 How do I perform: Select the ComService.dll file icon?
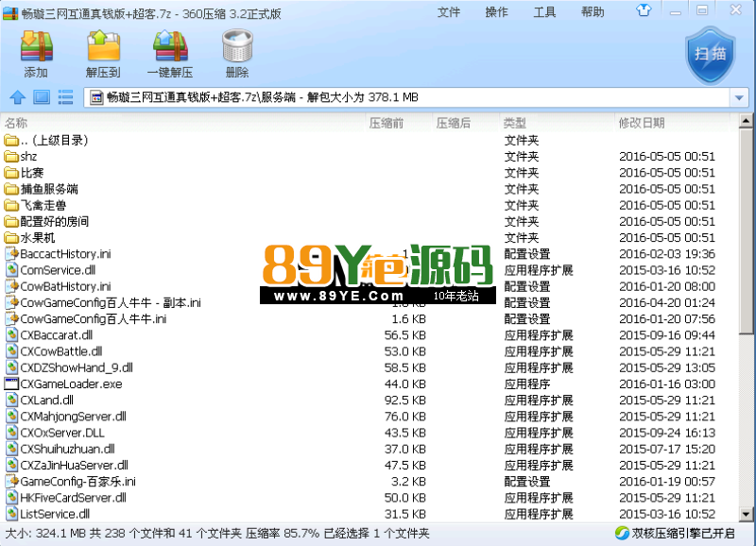(11, 270)
